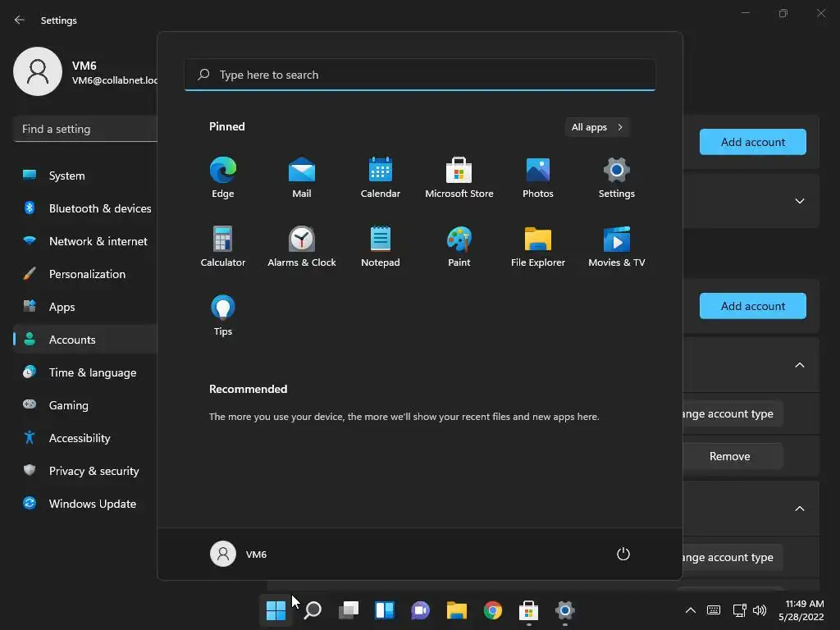Open File Explorer on the taskbar
The image size is (840, 630).
(457, 610)
